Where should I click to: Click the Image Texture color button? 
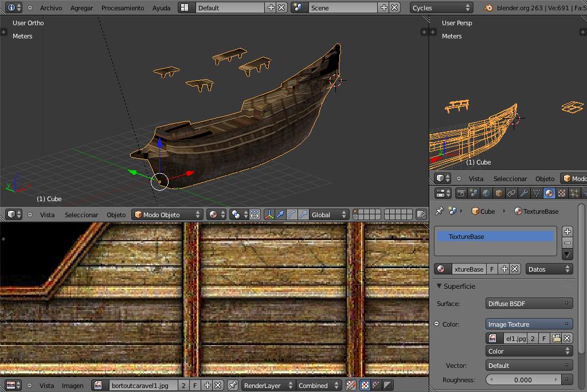click(529, 324)
